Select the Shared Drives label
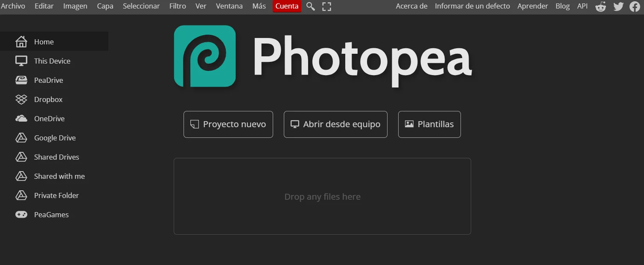 (57, 157)
